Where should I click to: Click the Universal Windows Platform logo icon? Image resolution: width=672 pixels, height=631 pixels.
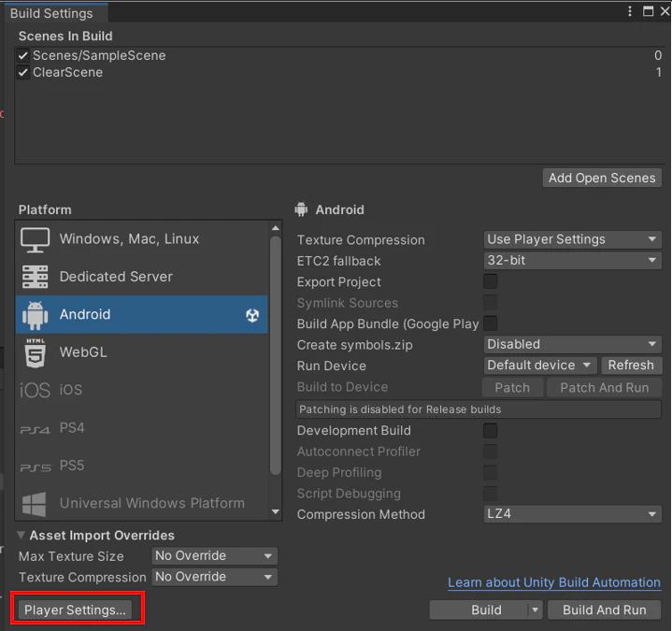35,504
